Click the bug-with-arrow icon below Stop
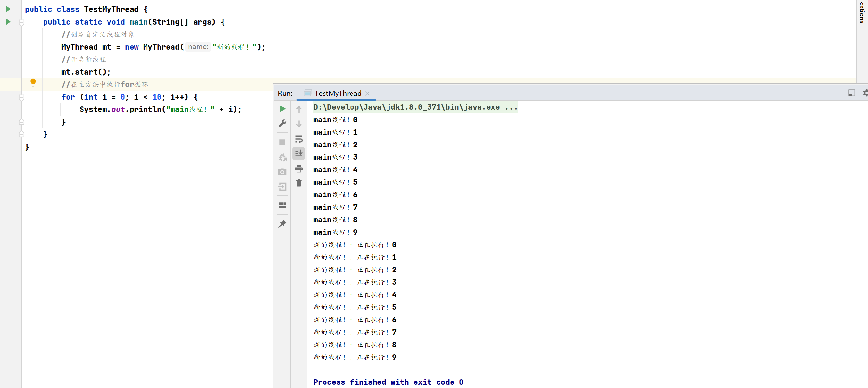868x388 pixels. click(x=282, y=157)
